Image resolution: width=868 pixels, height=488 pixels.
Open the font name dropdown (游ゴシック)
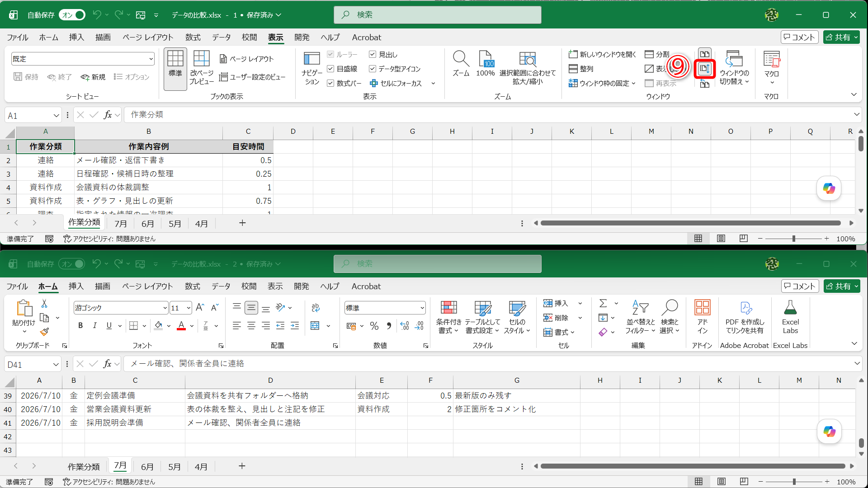coord(165,308)
